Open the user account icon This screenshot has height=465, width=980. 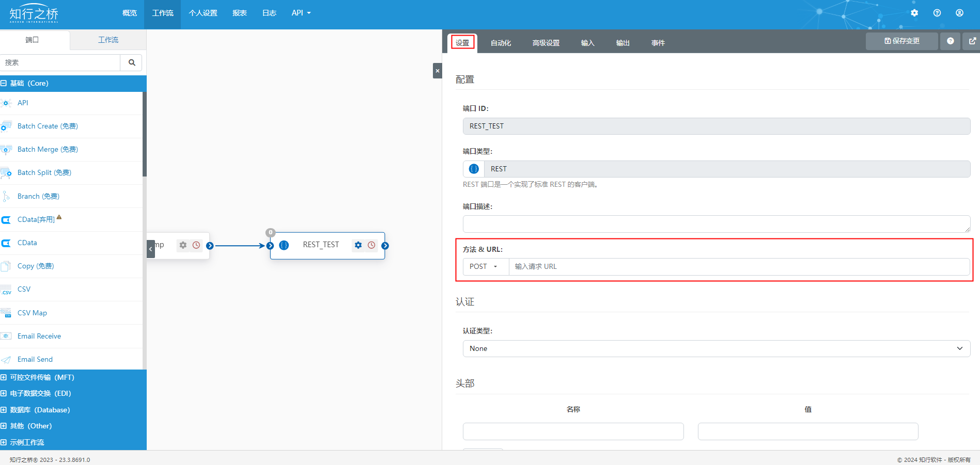[959, 13]
